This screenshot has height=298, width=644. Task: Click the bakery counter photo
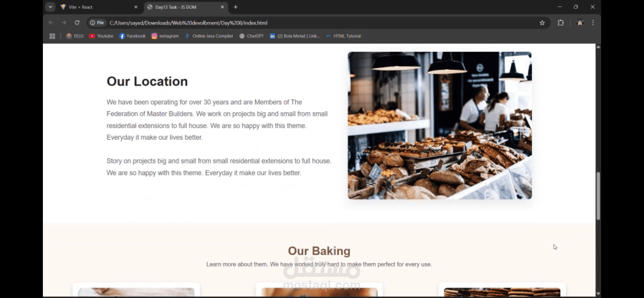[x=440, y=125]
